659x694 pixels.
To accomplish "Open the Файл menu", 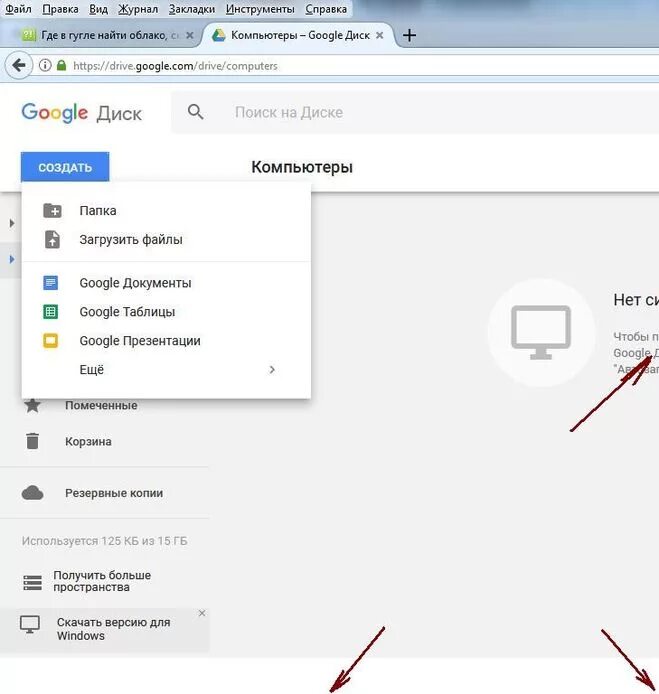I will click(x=18, y=9).
